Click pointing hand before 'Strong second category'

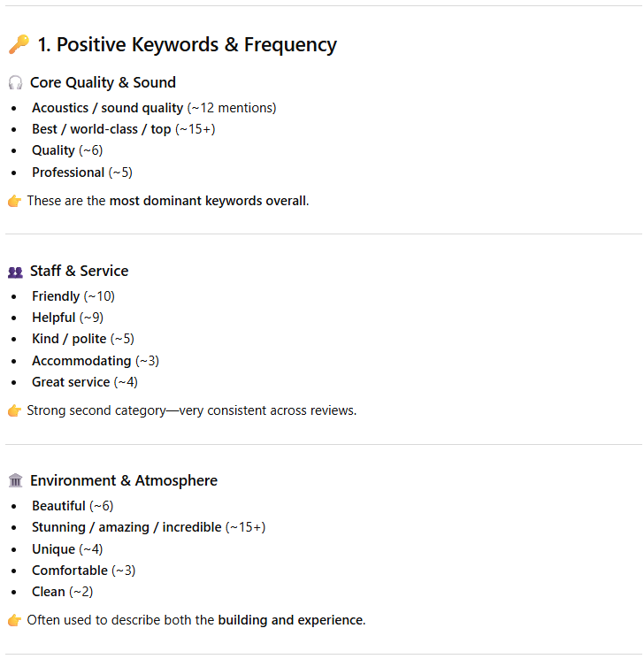[14, 410]
